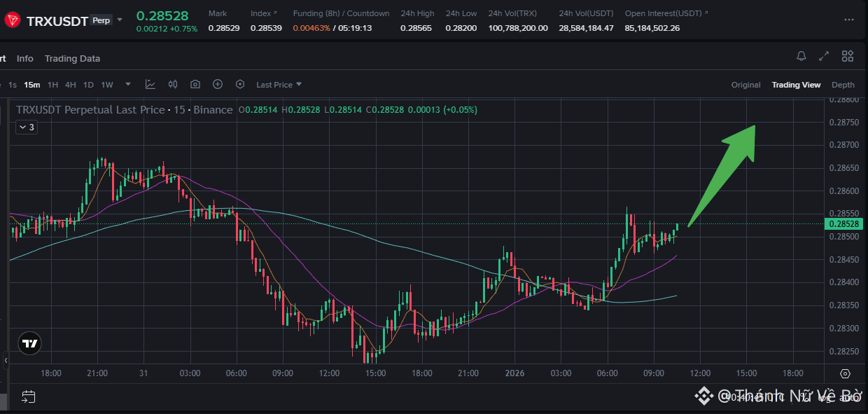Click the candlestick chart style icon

(x=173, y=84)
